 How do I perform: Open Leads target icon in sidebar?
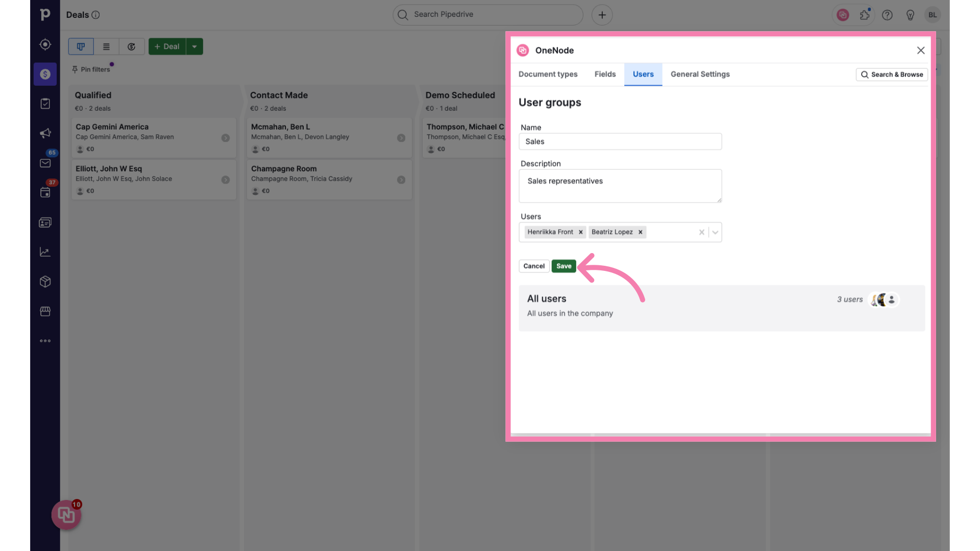click(45, 44)
